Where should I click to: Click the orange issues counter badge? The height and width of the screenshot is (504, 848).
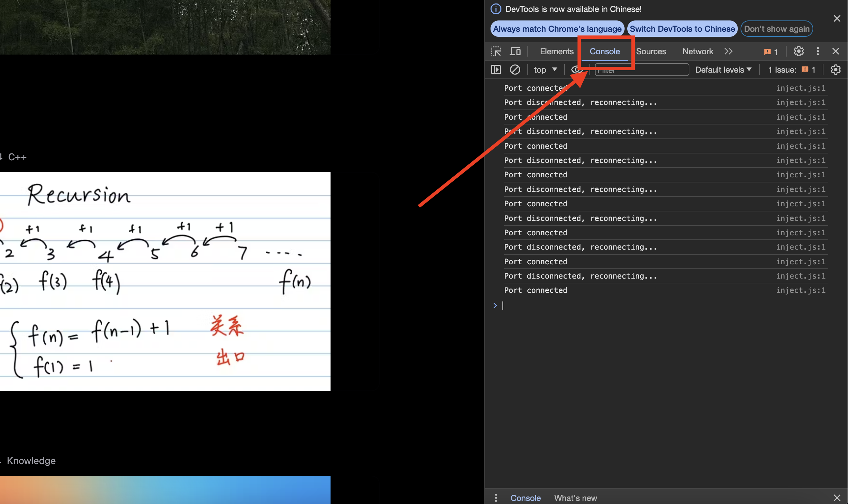[771, 52]
